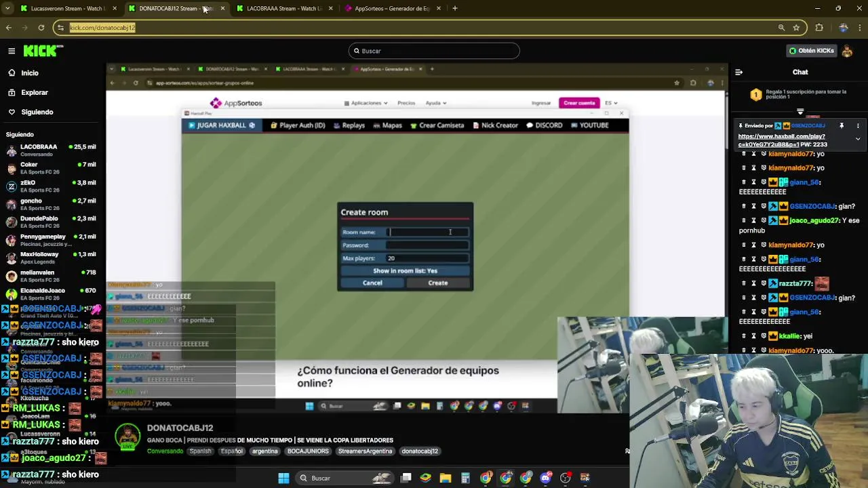Viewport: 868px width, 488px height.
Task: Open zEkO channel in following list
Action: (51, 186)
